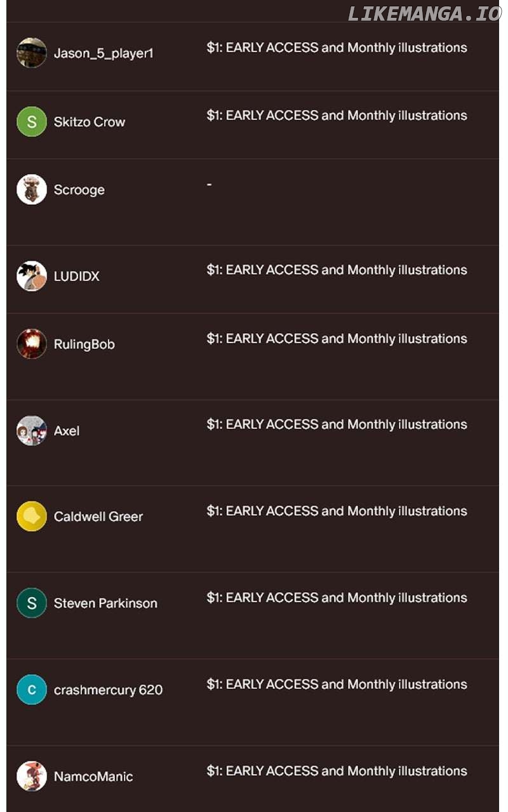508x812 pixels.
Task: Open Axel's profile avatar
Action: (x=32, y=431)
